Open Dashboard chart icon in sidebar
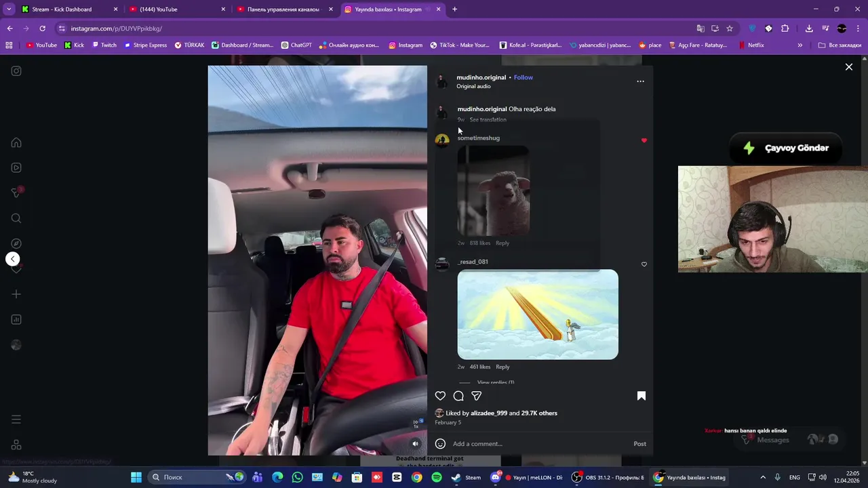868x488 pixels. coord(16,319)
